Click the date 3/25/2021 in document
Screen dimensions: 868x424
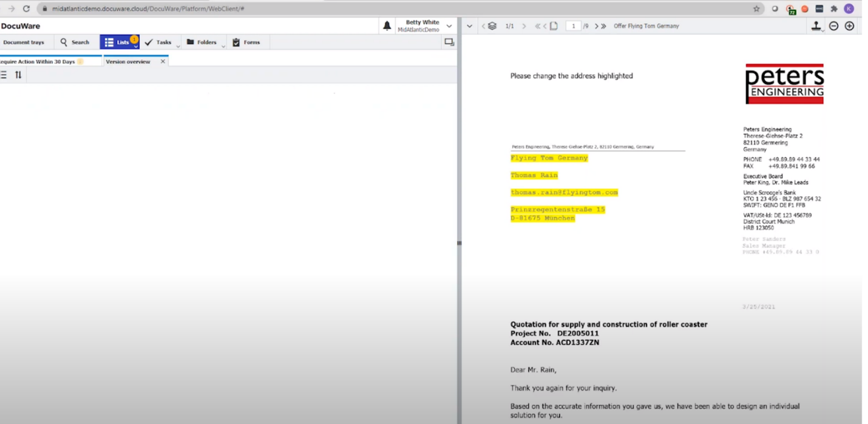[x=758, y=307]
